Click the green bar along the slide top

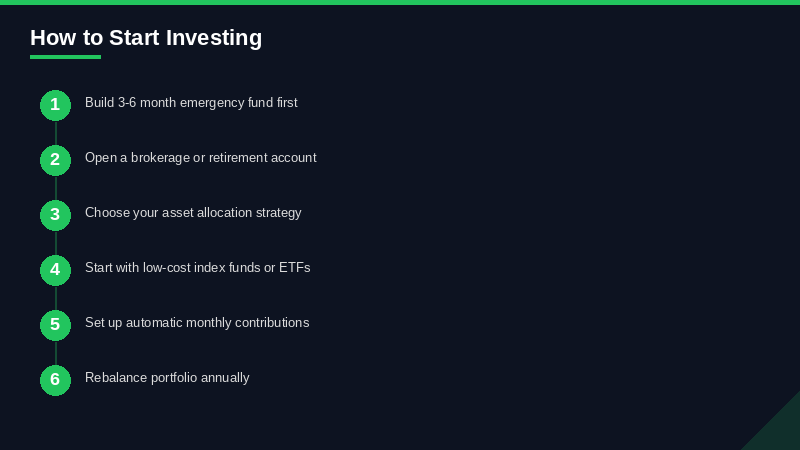click(x=400, y=2)
